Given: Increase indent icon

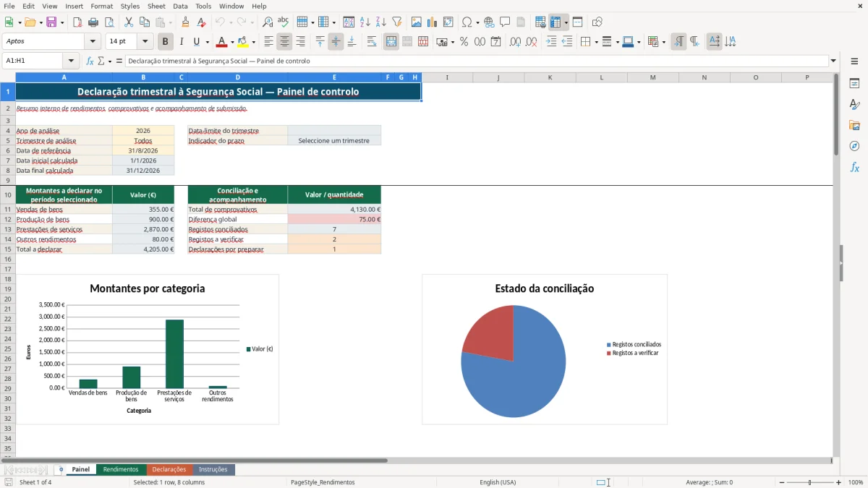Looking at the screenshot, I should (x=551, y=42).
